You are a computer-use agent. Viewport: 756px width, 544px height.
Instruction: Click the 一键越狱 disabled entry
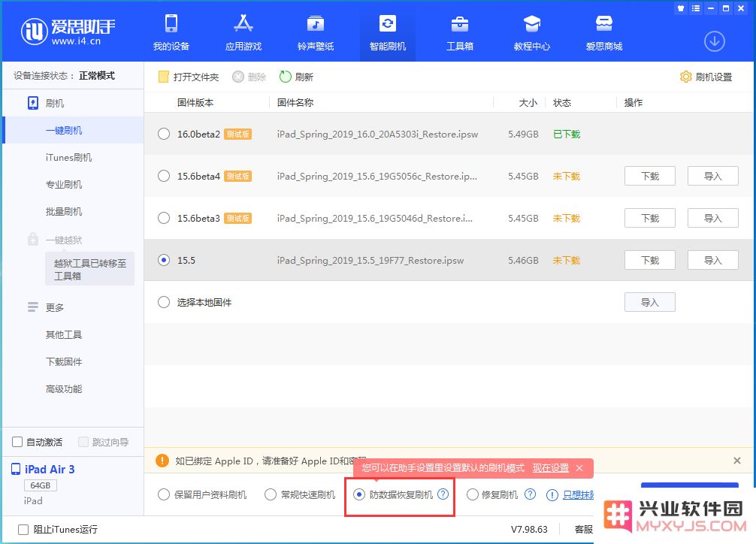pyautogui.click(x=64, y=240)
